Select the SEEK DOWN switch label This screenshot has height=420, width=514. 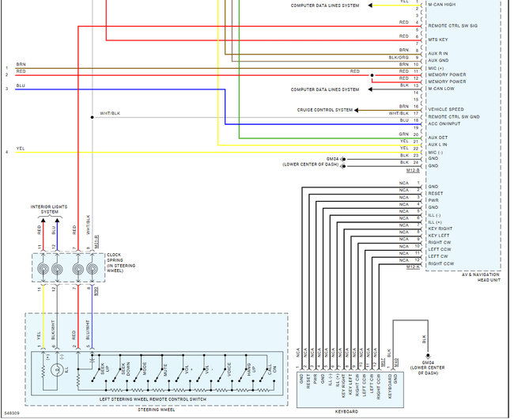point(126,369)
